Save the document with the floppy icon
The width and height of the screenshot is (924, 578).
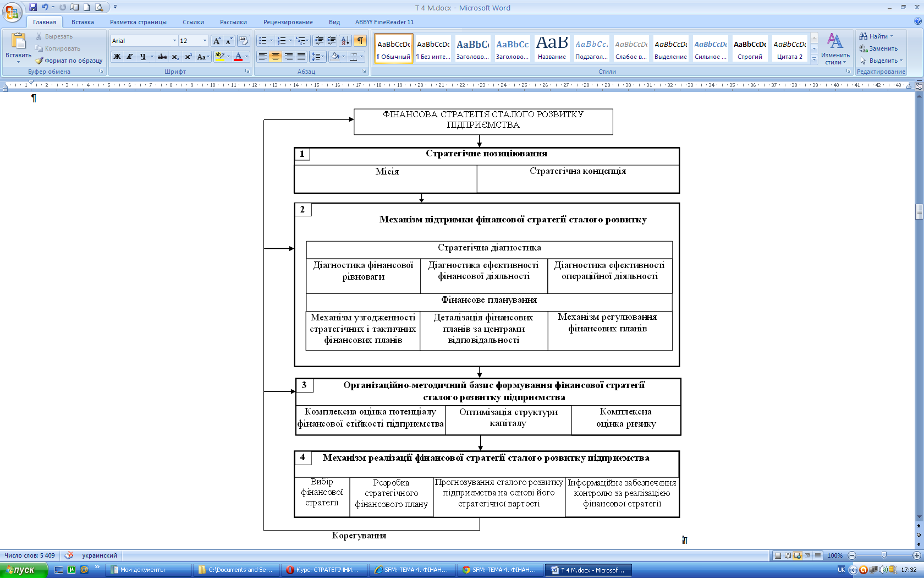click(33, 7)
